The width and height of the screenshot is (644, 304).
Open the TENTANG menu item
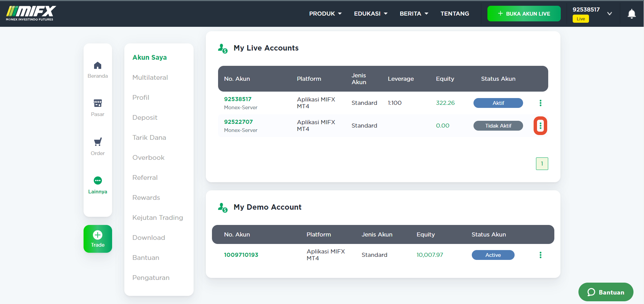(x=455, y=14)
